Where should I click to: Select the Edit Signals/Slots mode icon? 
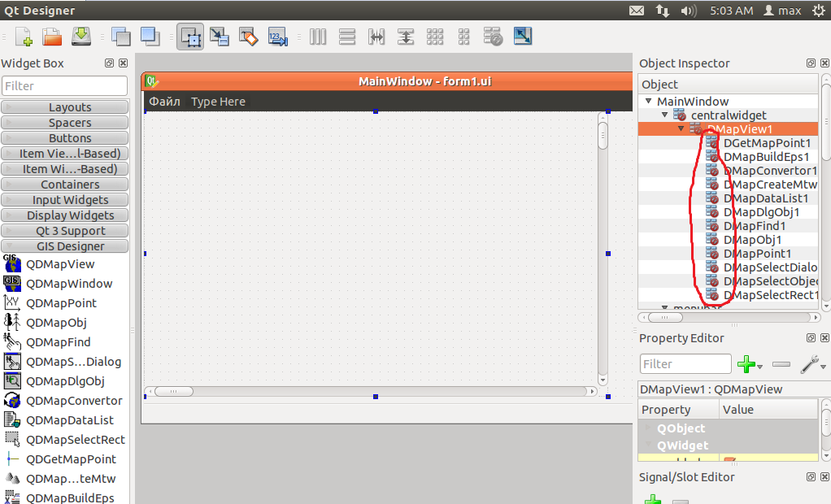click(220, 37)
